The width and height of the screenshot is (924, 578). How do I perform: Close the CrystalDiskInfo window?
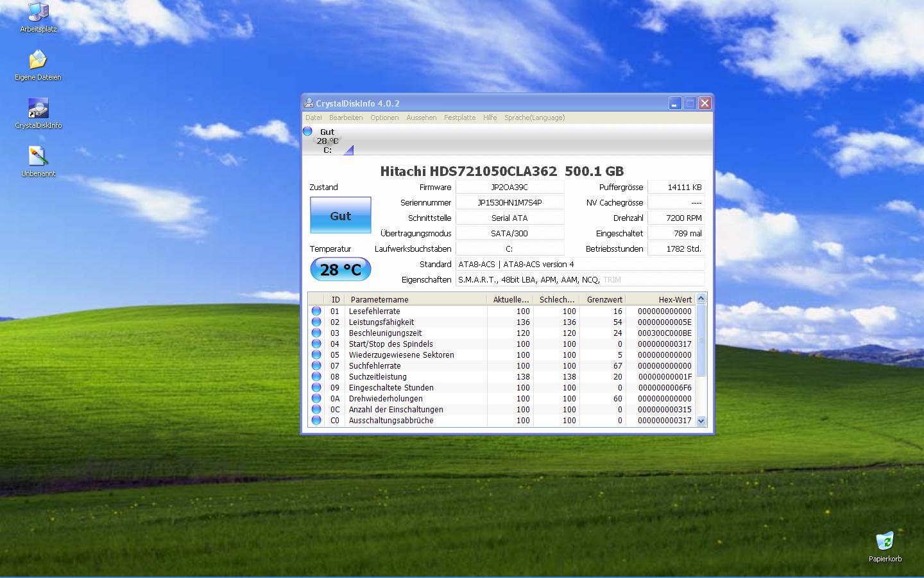point(705,103)
